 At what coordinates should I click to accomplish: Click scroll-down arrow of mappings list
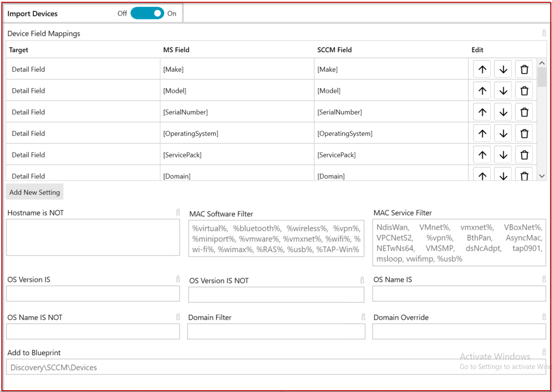click(x=542, y=176)
